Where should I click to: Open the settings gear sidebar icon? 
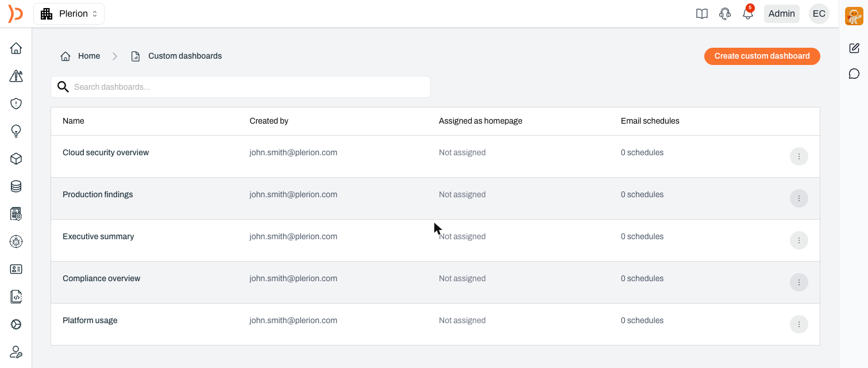click(16, 324)
